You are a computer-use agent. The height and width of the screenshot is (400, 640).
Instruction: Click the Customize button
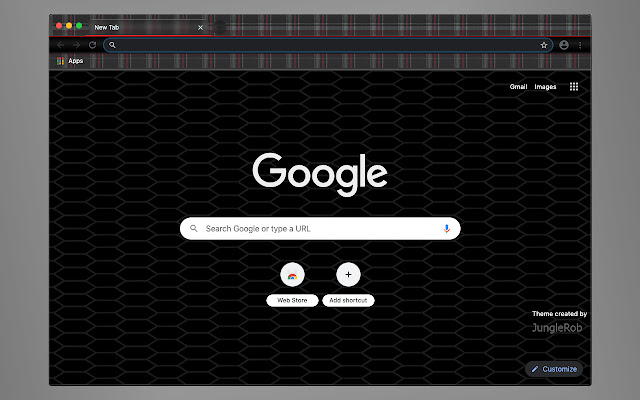554,369
